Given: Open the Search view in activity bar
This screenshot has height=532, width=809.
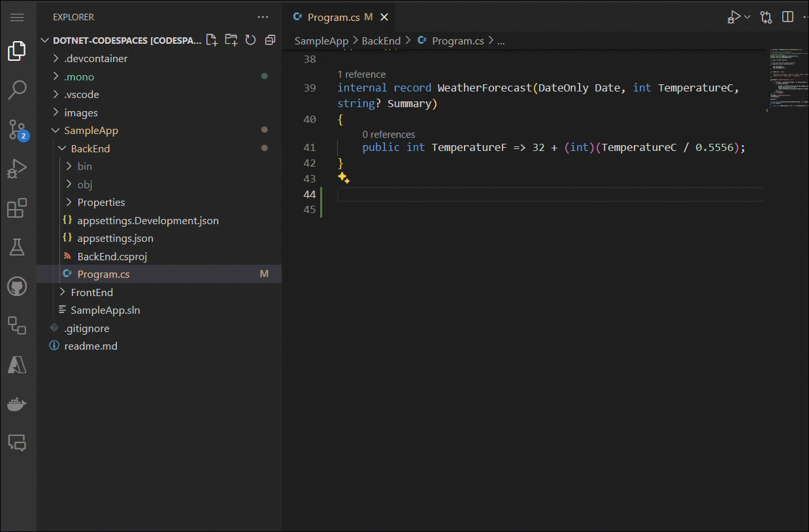Looking at the screenshot, I should coord(17,90).
